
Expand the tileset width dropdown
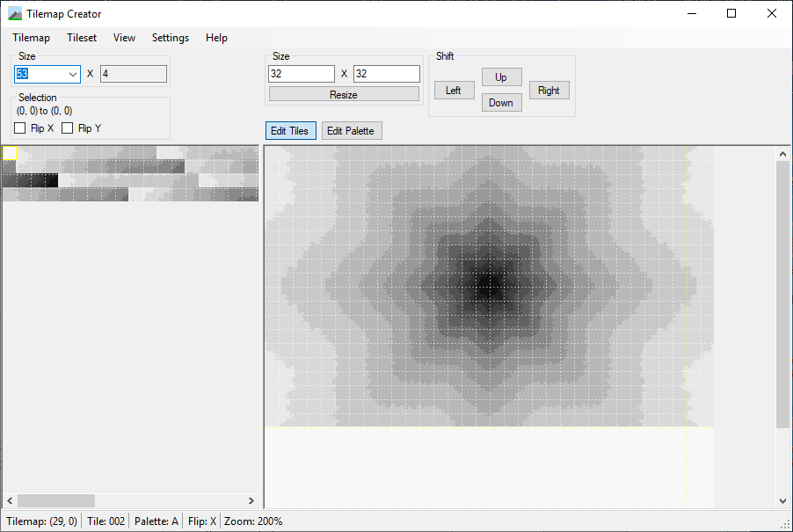coord(72,74)
